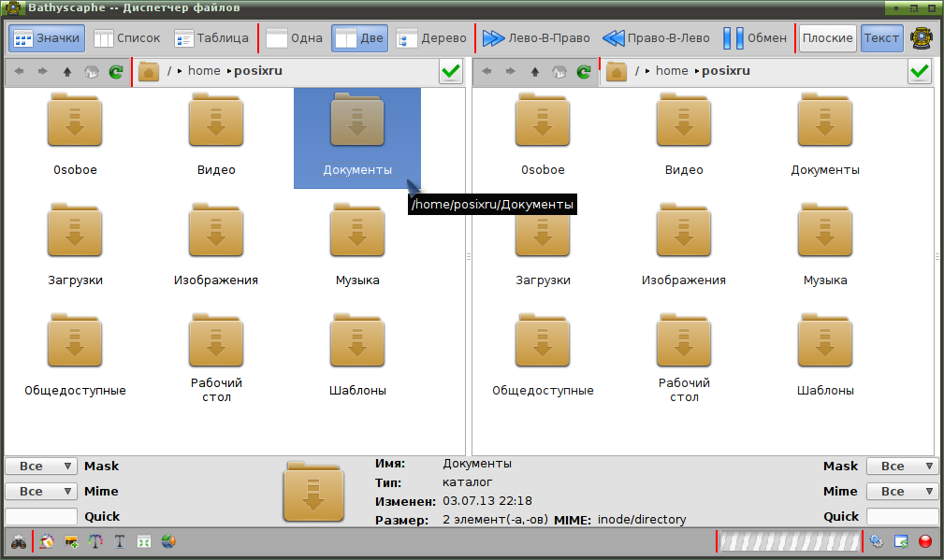This screenshot has height=560, width=944.
Task: Open the right Mask dropdown
Action: [903, 467]
